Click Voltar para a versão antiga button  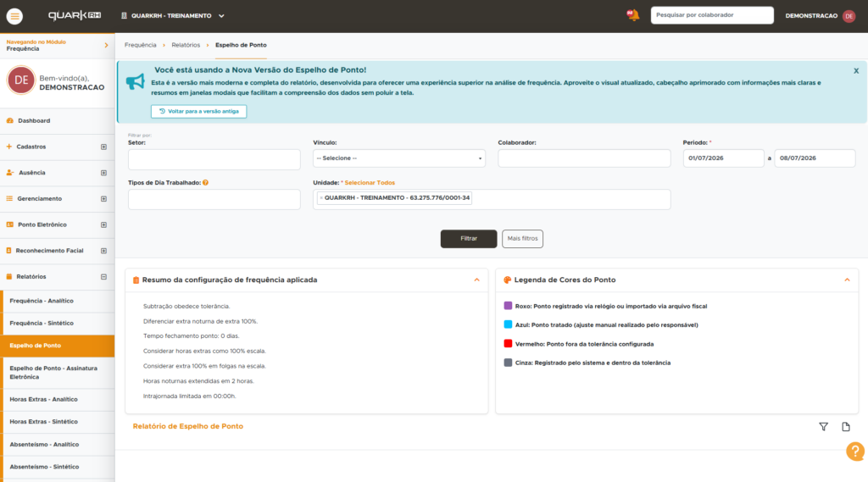pos(198,111)
